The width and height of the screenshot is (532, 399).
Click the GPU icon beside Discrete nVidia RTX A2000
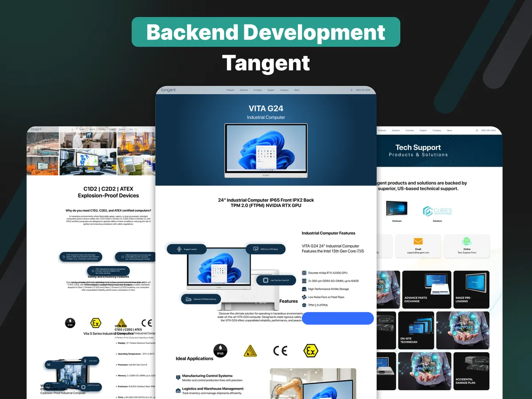coord(304,273)
